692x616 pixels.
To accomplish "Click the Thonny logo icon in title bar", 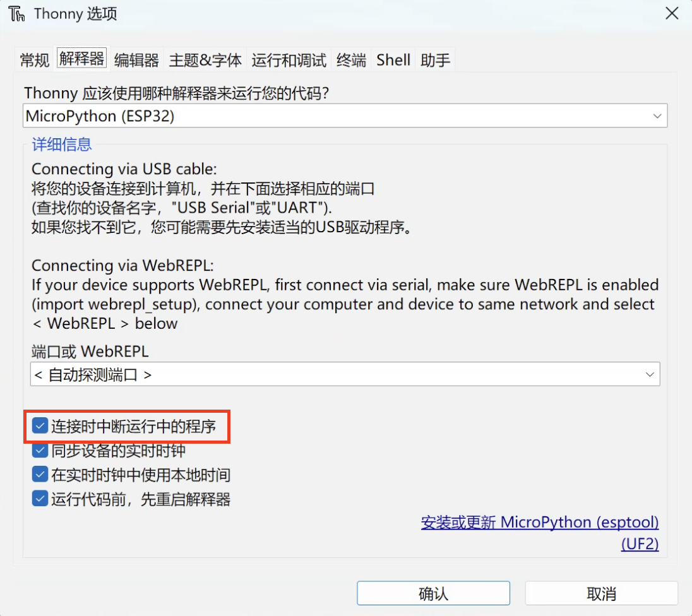I will click(17, 14).
